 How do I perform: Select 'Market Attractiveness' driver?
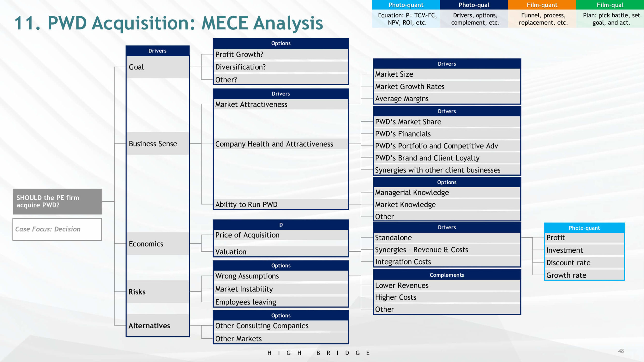(x=281, y=104)
